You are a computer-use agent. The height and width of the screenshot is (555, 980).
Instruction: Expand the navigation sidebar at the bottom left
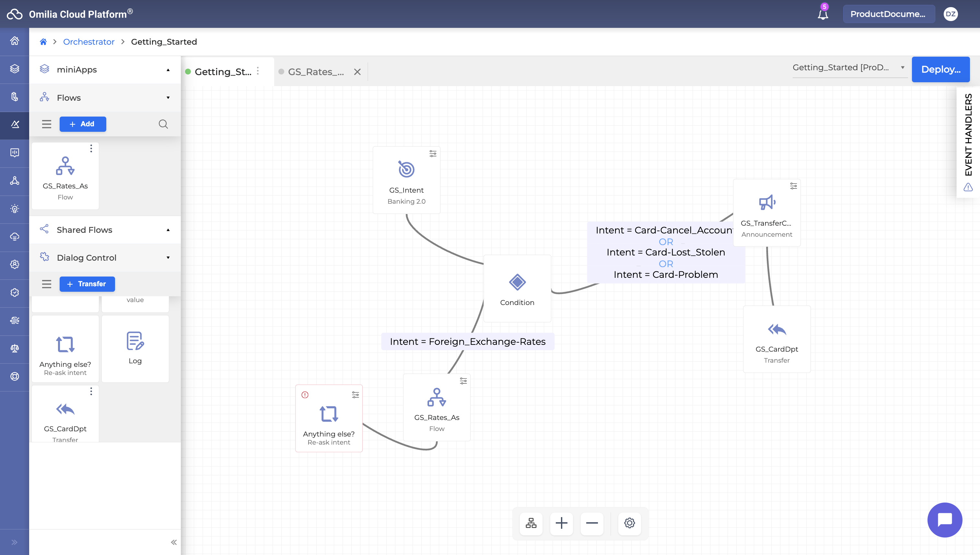(x=15, y=542)
